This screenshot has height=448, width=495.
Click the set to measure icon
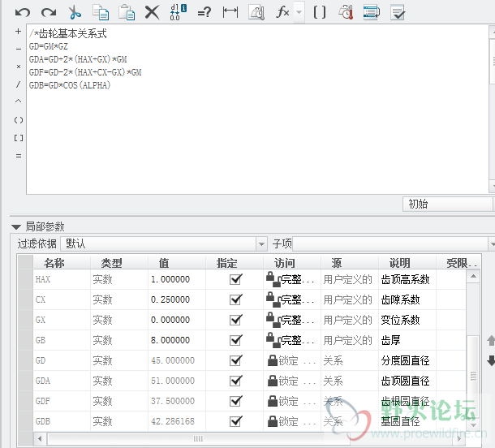256,12
